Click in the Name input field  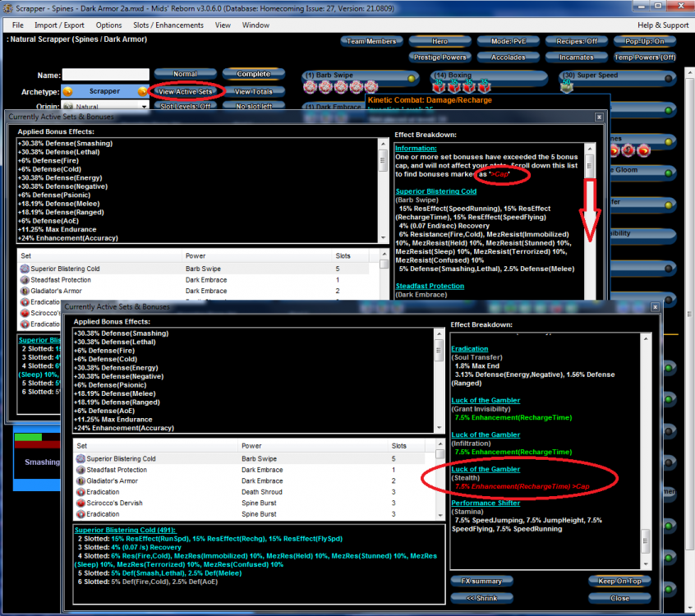[x=105, y=75]
